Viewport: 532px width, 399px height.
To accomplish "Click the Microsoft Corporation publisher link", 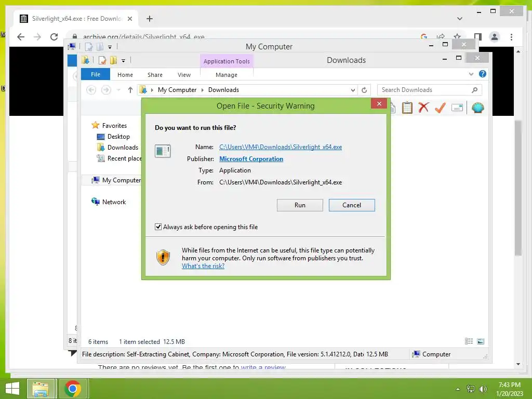I will [251, 159].
